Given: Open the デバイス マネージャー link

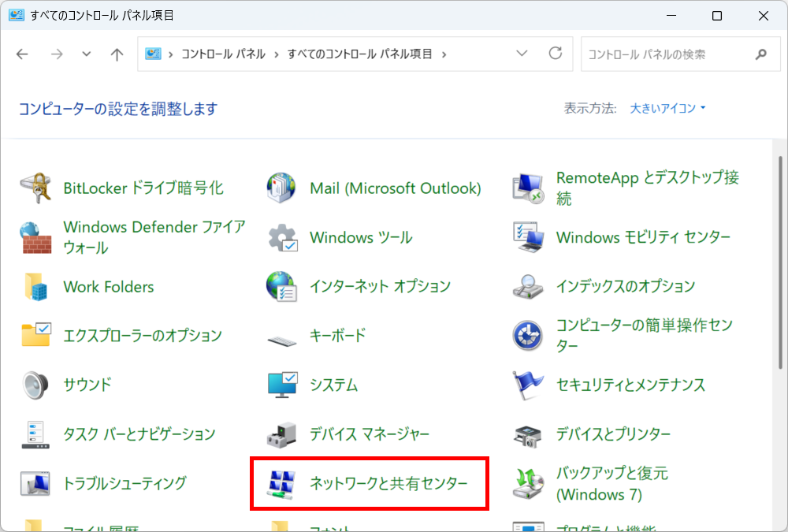Looking at the screenshot, I should (370, 434).
